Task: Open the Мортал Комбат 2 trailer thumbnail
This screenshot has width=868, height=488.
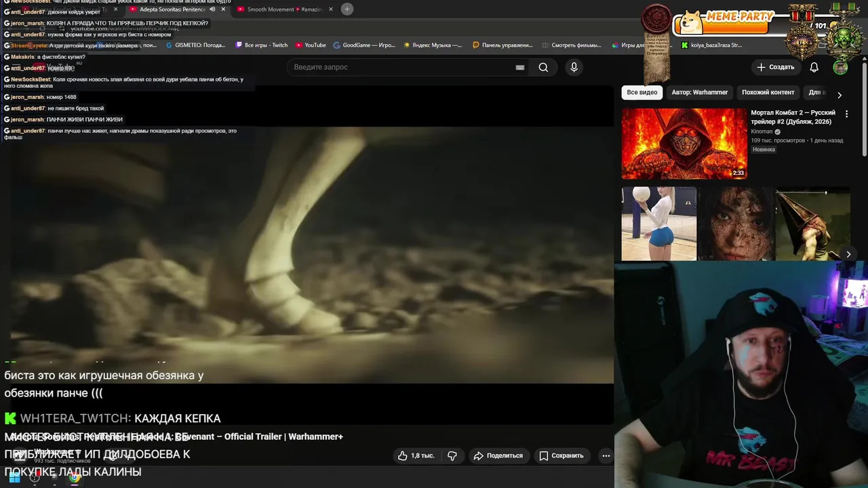Action: point(684,144)
